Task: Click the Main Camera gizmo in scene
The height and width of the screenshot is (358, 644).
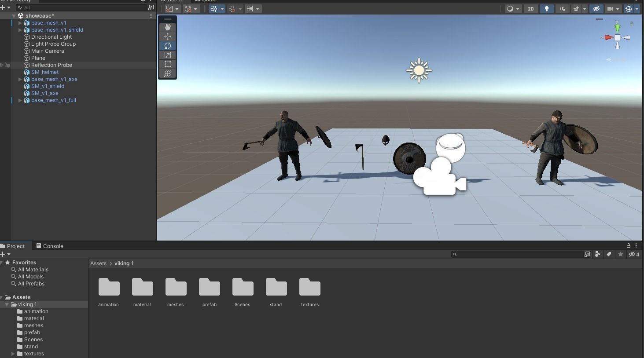Action: click(440, 177)
